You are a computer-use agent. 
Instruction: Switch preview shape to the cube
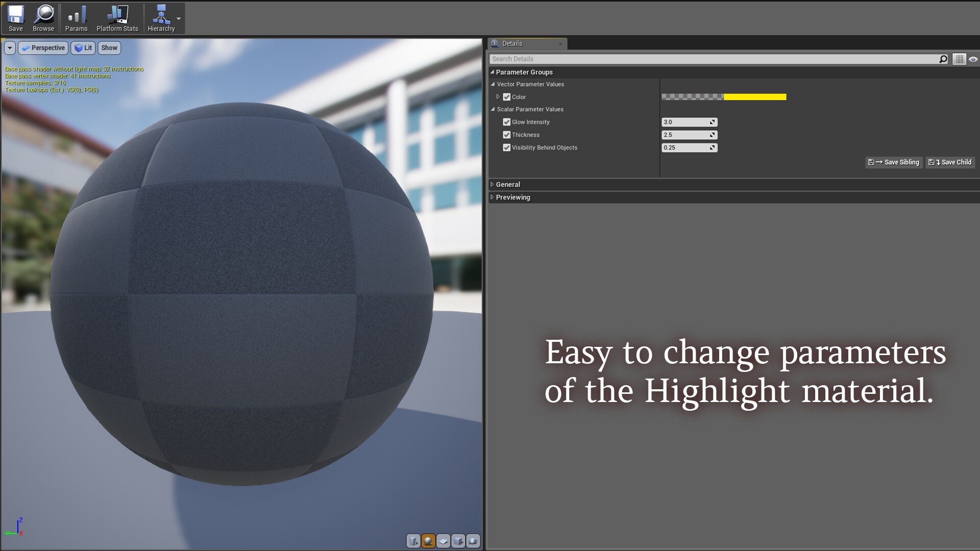click(458, 541)
